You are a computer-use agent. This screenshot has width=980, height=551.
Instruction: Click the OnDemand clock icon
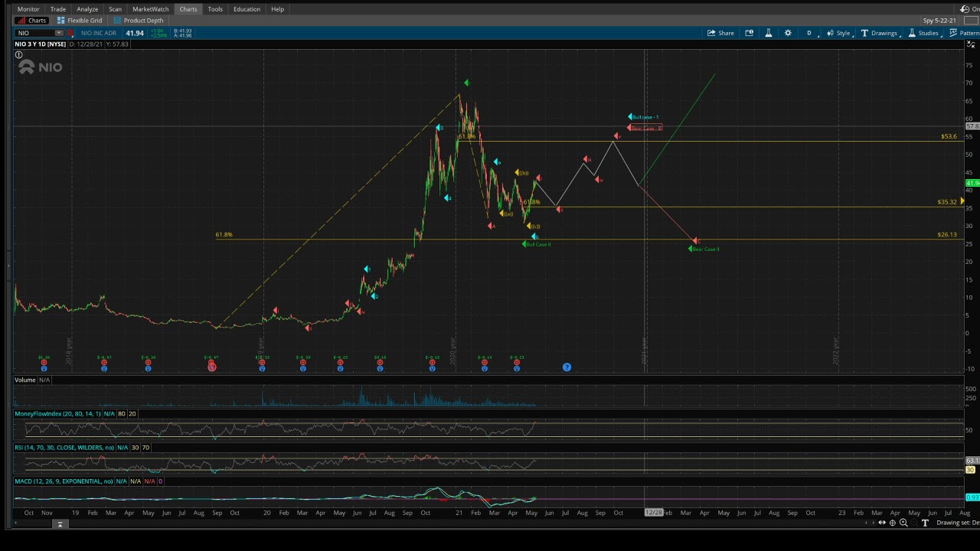(x=965, y=9)
